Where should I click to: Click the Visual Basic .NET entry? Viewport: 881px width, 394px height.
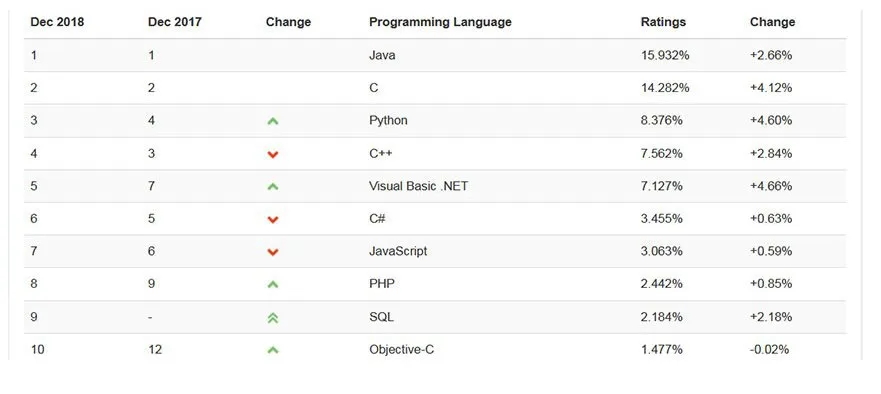418,186
